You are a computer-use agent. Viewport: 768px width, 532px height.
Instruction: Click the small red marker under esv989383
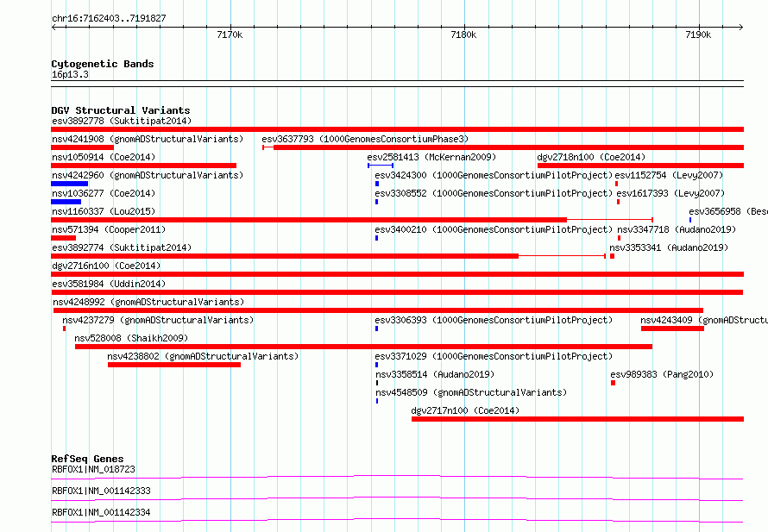(613, 383)
